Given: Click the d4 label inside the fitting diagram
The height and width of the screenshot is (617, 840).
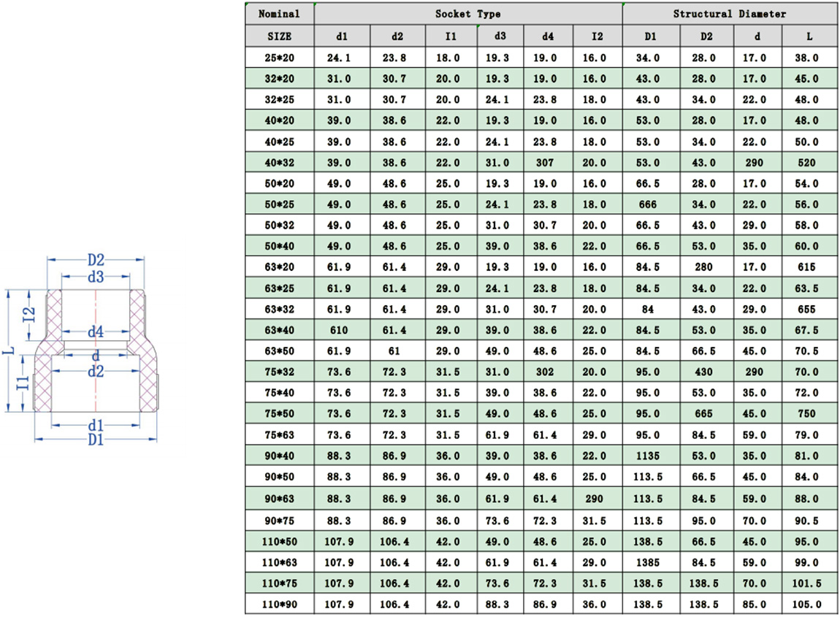Looking at the screenshot, I should (96, 333).
